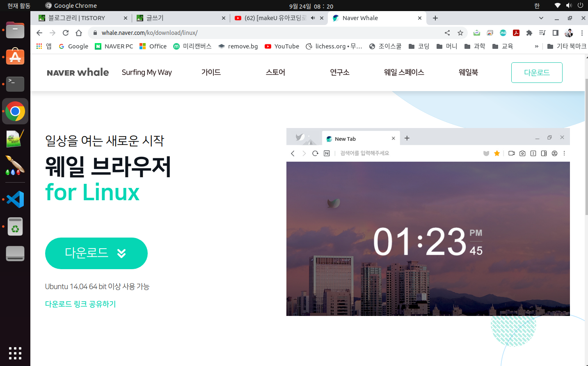Go back to the previous page in Chrome
Screen dimensions: 588x366
point(39,33)
